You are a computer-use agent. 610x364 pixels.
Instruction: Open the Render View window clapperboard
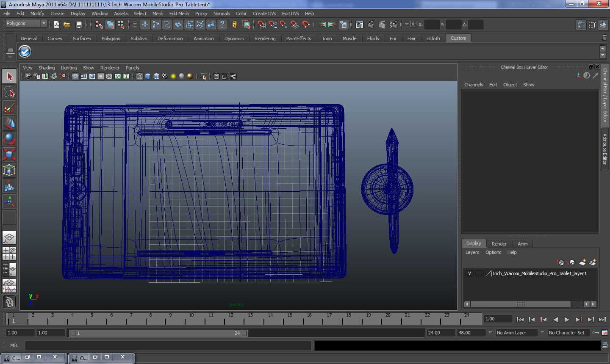click(x=359, y=25)
